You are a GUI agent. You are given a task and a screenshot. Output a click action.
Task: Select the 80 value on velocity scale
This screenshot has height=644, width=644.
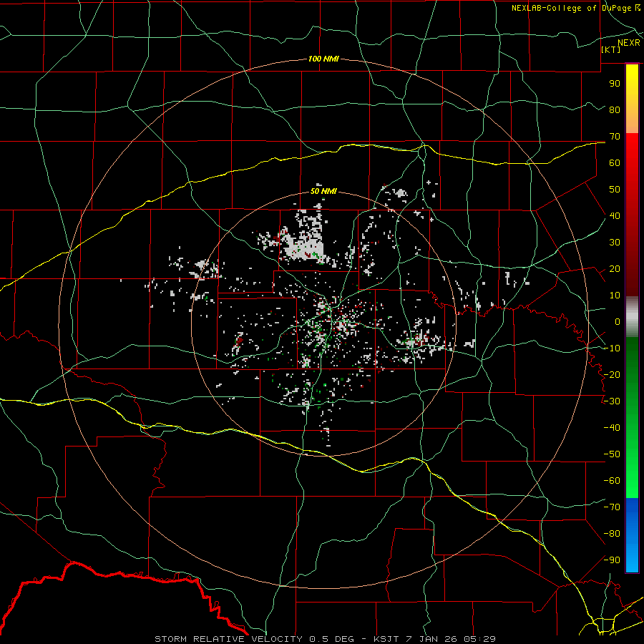(615, 109)
